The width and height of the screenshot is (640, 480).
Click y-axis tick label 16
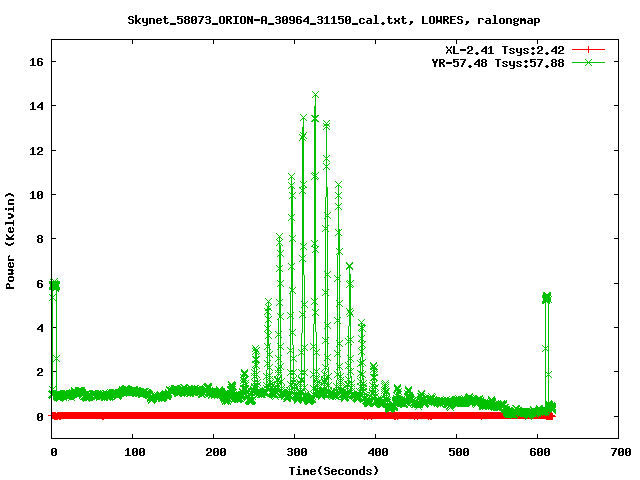coord(36,62)
